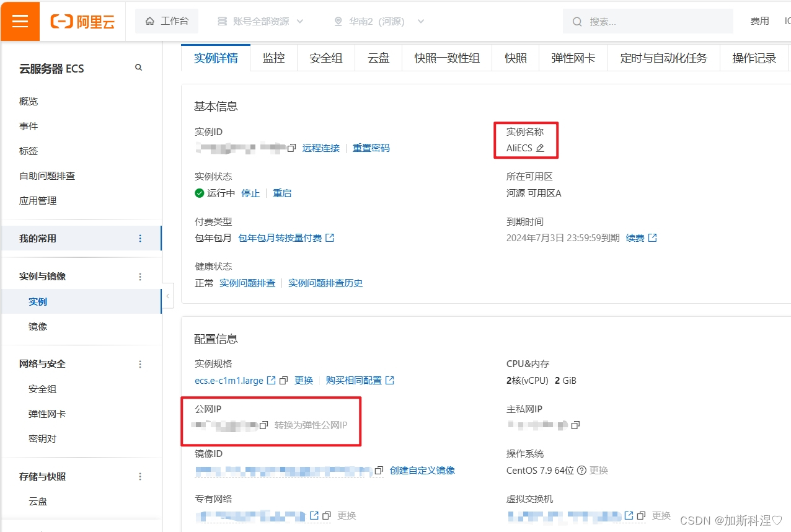
Task: Click the 工作台 home button
Action: pos(167,21)
